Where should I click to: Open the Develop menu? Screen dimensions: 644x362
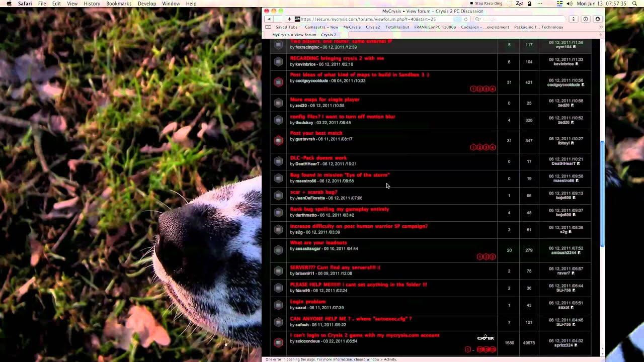pyautogui.click(x=147, y=4)
